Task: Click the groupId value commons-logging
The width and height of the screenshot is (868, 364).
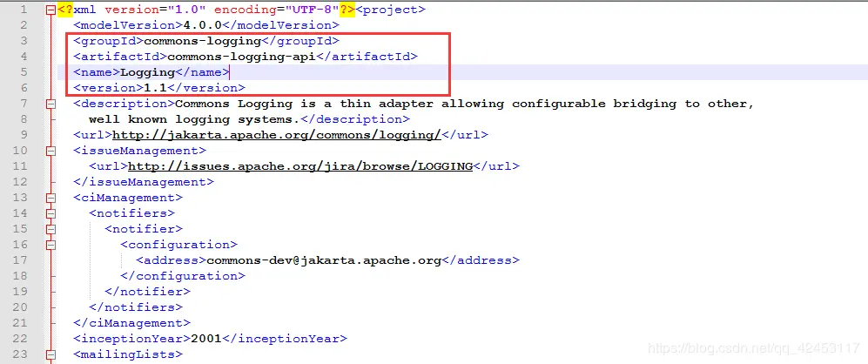Action: [x=202, y=41]
